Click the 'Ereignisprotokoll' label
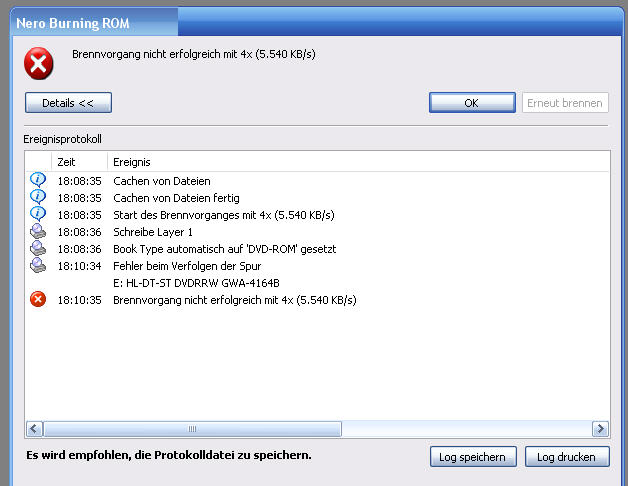The width and height of the screenshot is (628, 486). point(62,139)
